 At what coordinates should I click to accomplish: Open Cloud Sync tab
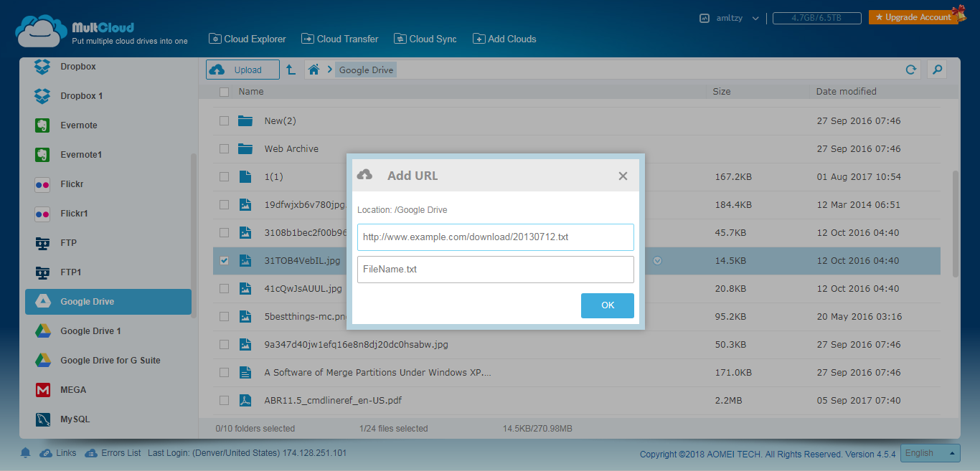pos(425,39)
